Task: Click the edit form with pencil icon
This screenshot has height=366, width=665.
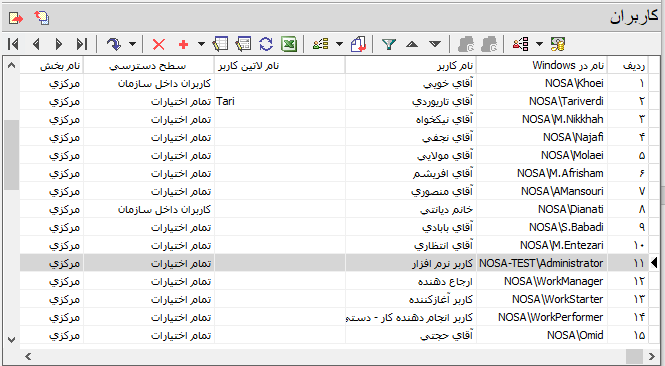Action: pos(243,44)
